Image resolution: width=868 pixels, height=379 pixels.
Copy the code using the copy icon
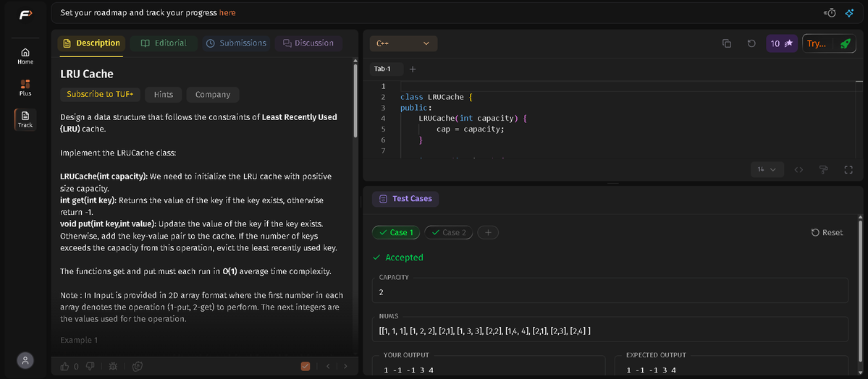coord(727,43)
